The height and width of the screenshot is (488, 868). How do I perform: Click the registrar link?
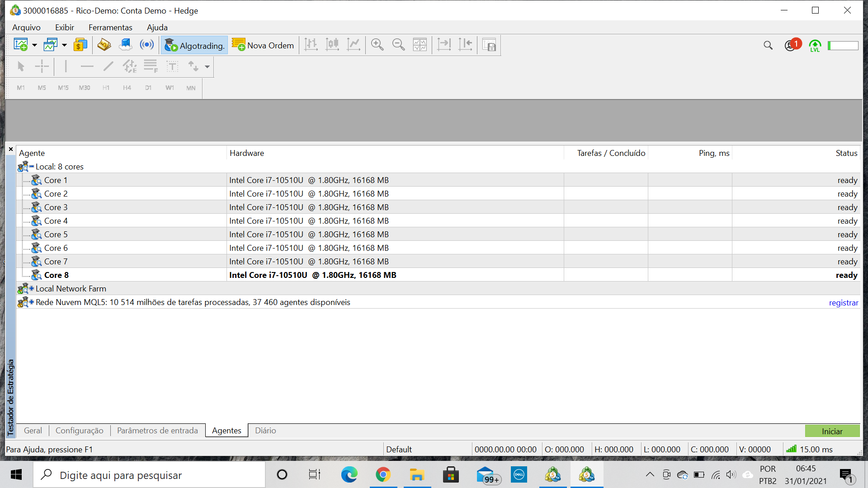click(843, 303)
